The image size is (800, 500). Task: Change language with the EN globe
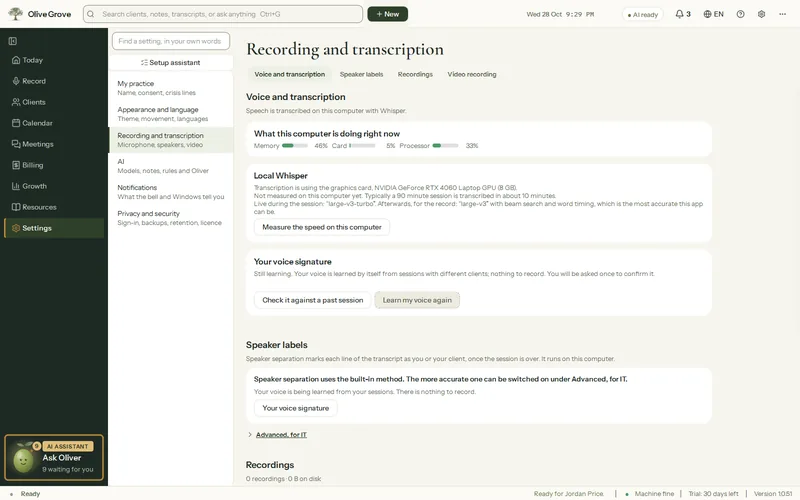[x=713, y=14]
